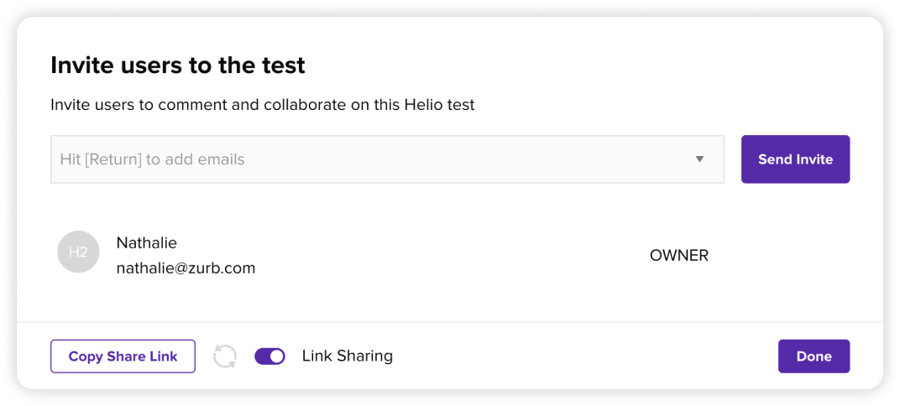Disable the Link Sharing toggle
The height and width of the screenshot is (406, 900).
(x=270, y=356)
